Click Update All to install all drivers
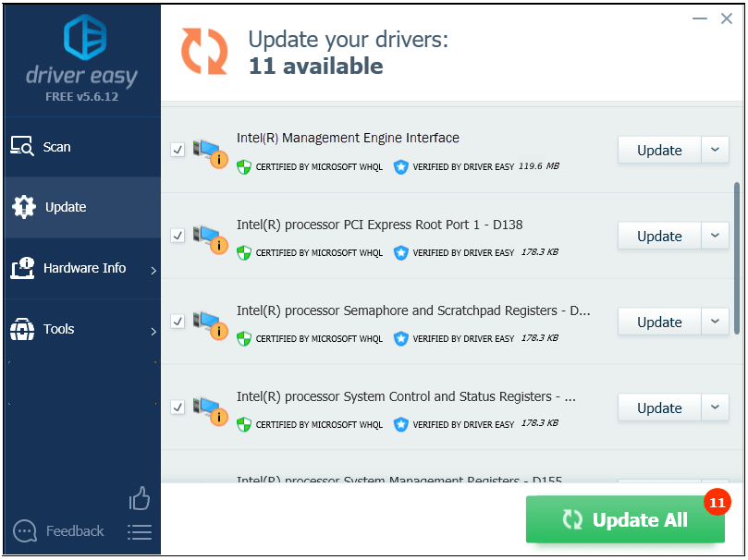748x560 pixels. pyautogui.click(x=625, y=518)
